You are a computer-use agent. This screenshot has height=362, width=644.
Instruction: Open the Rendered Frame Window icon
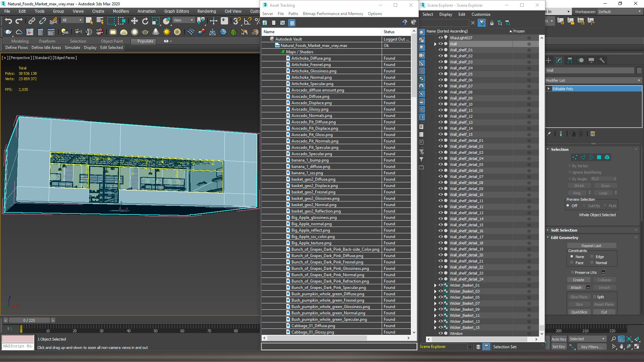[30, 32]
